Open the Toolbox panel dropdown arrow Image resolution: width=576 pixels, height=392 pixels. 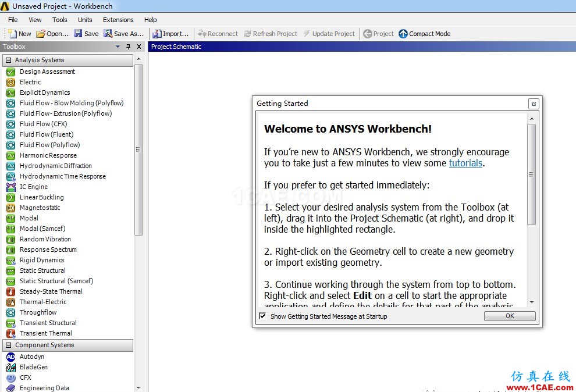click(118, 47)
